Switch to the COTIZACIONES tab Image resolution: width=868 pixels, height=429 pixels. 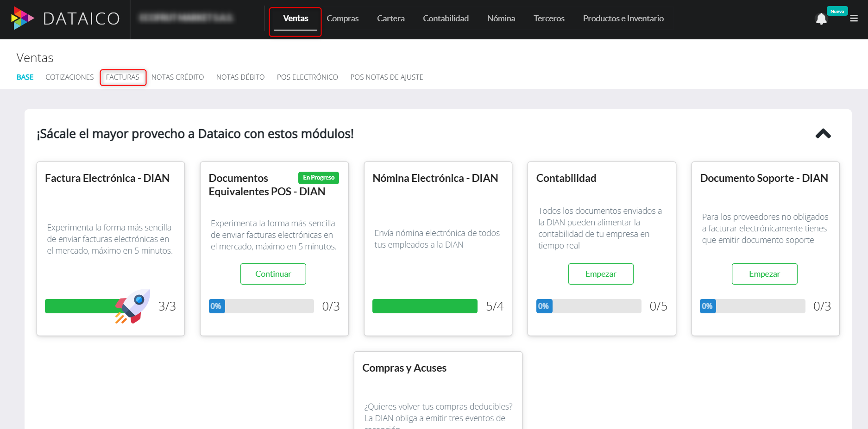coord(69,77)
